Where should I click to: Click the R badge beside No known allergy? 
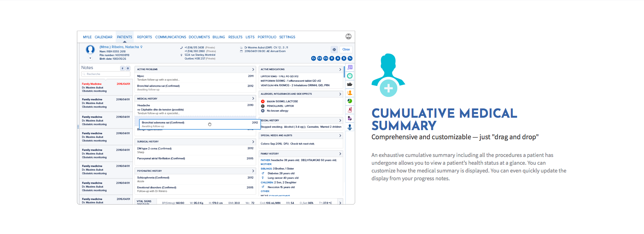coord(263,111)
